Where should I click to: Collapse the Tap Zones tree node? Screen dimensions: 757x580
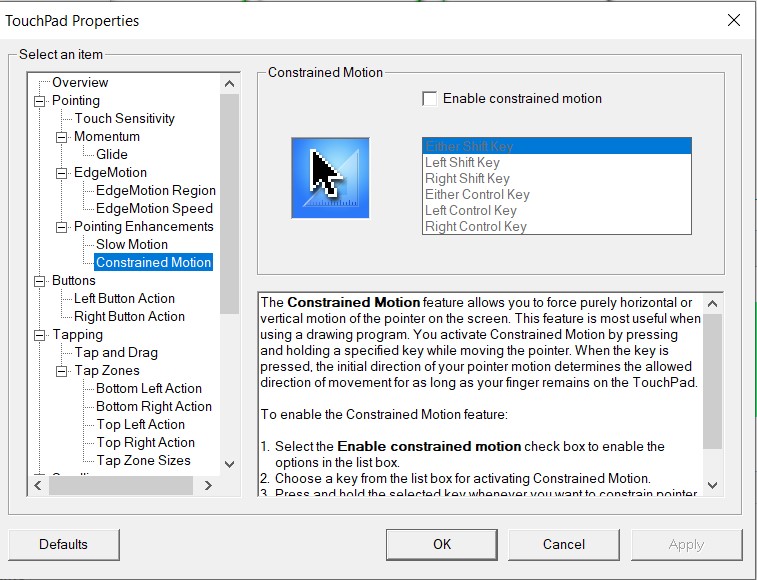[x=62, y=371]
